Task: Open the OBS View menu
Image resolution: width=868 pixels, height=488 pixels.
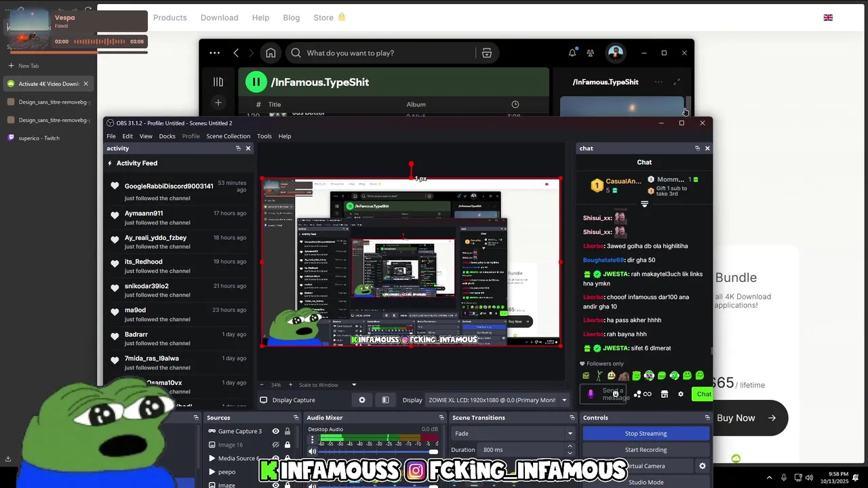Action: point(146,136)
